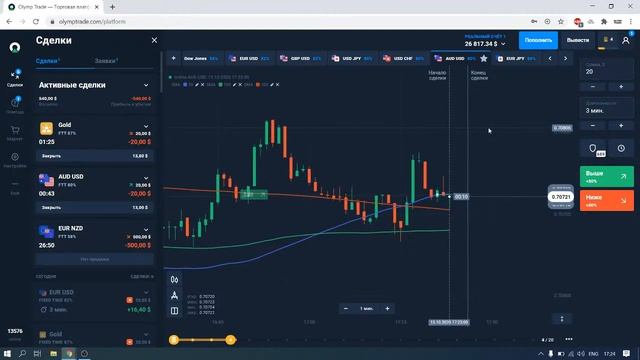
Task: Open the chart layout split icon
Action: [x=174, y=311]
